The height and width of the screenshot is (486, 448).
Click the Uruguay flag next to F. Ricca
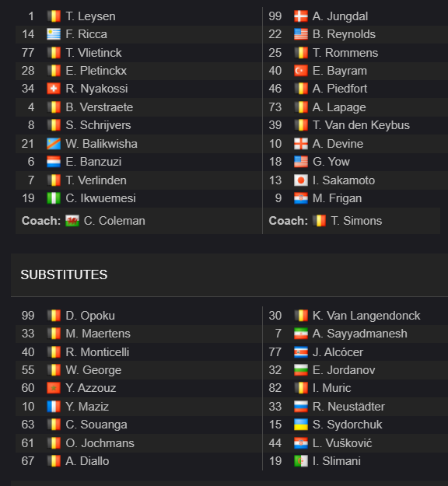coord(54,34)
